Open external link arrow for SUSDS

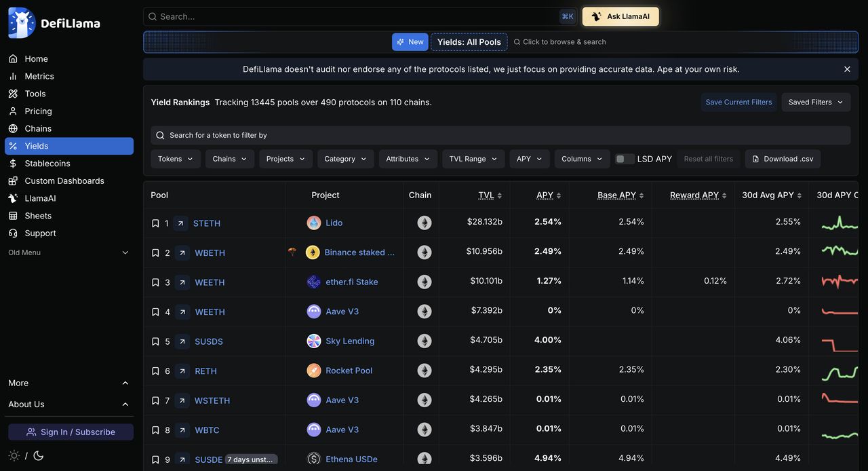182,341
